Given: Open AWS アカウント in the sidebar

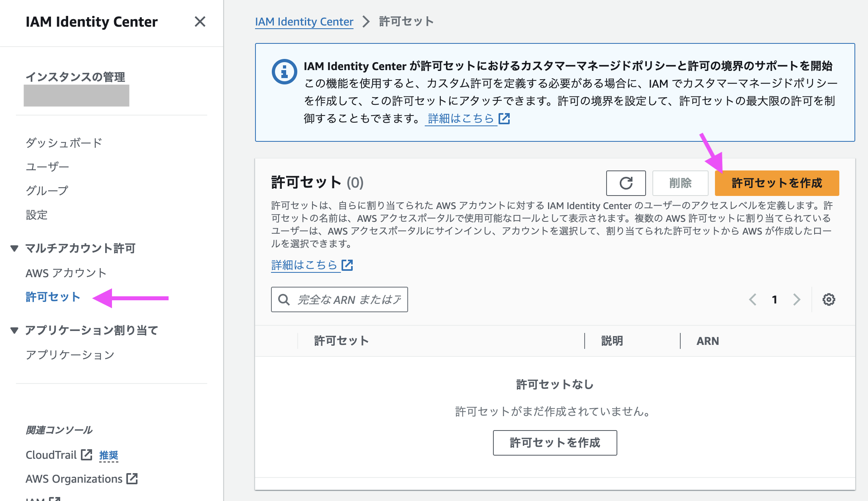Looking at the screenshot, I should coord(66,273).
